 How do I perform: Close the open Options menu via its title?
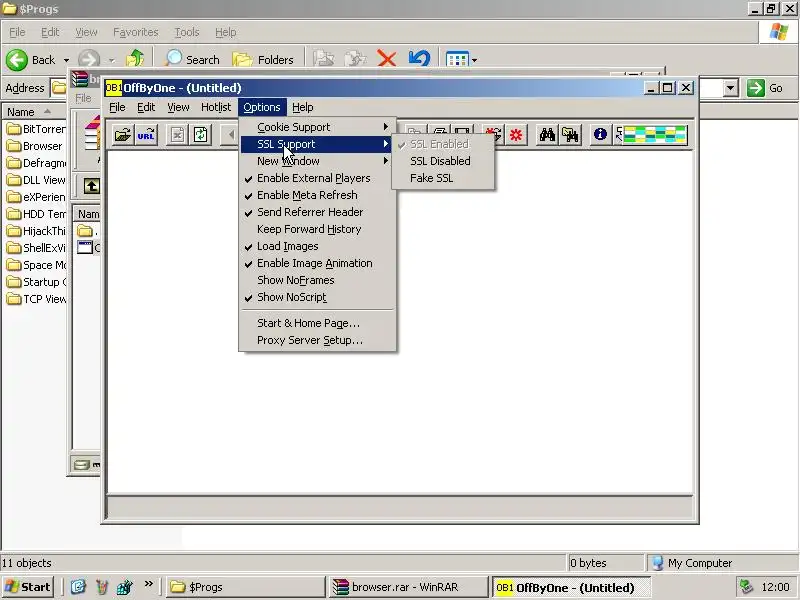point(262,107)
